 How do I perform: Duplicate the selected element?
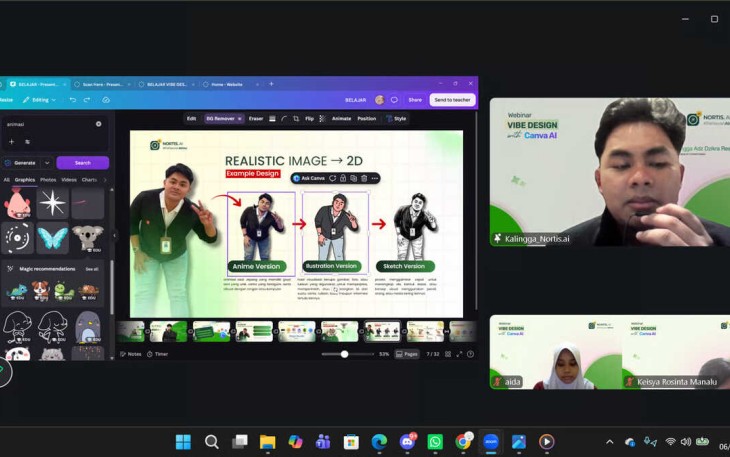pos(354,178)
